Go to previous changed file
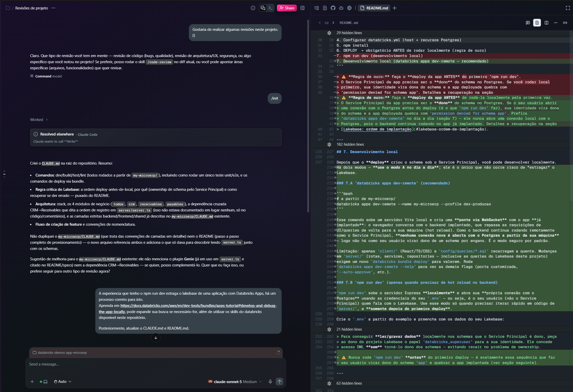This screenshot has width=573, height=392. click(x=320, y=23)
